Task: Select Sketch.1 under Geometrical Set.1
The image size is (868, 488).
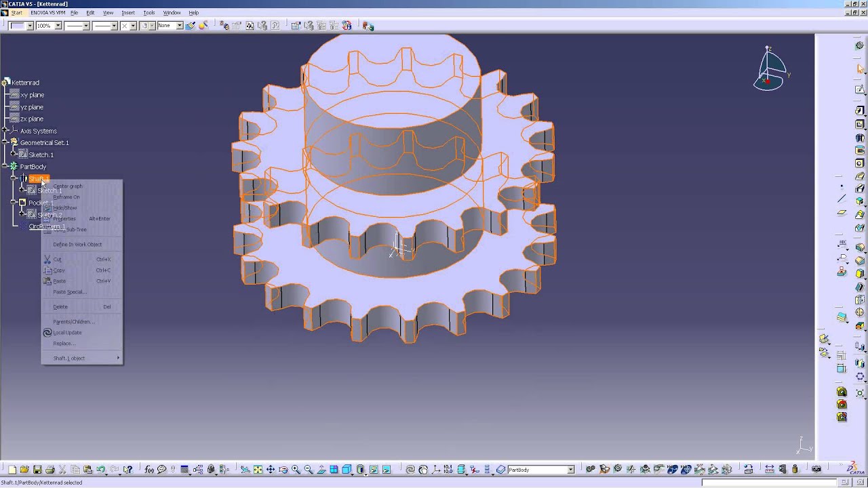Action: [x=41, y=155]
